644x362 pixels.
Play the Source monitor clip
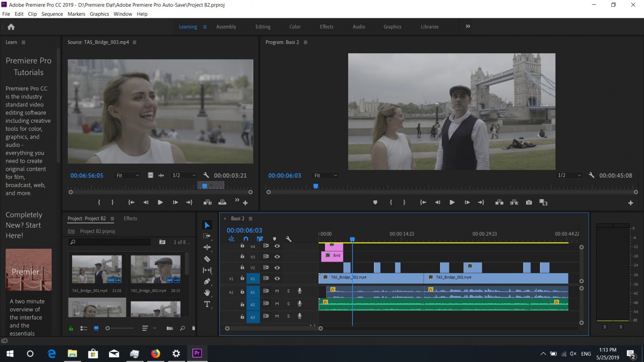[x=160, y=202]
